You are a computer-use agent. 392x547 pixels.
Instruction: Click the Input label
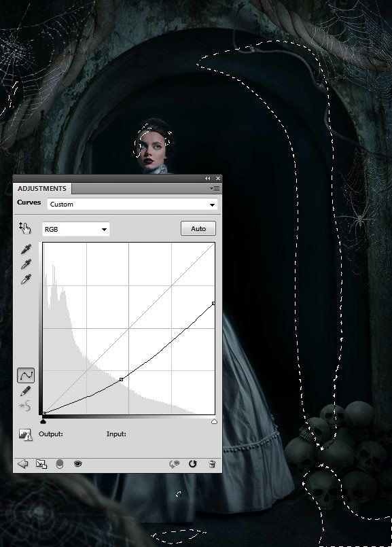point(116,434)
